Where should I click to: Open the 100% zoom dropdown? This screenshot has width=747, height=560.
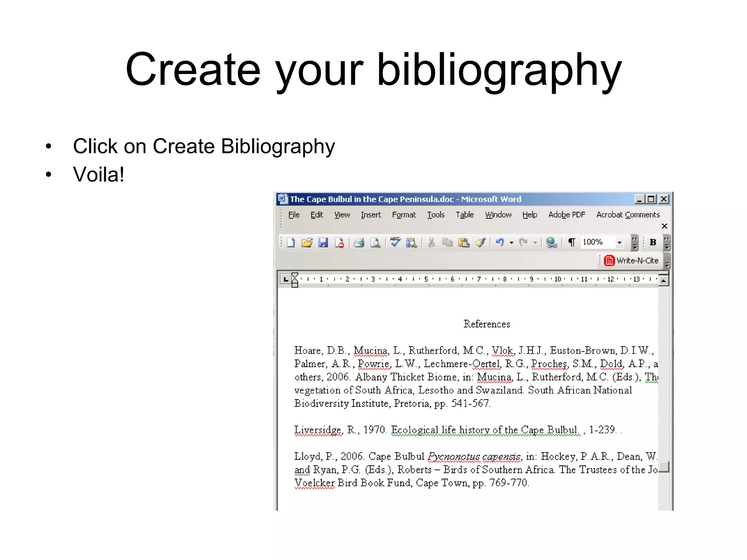click(x=619, y=242)
